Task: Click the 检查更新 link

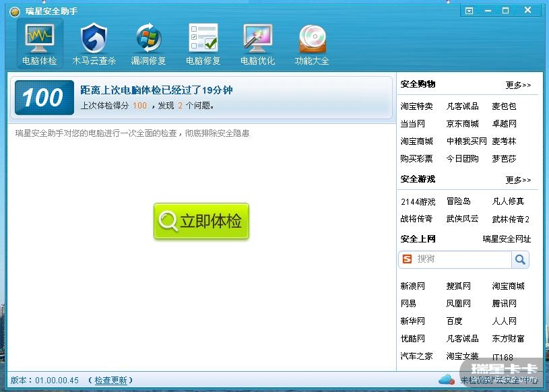Action: pos(110,381)
